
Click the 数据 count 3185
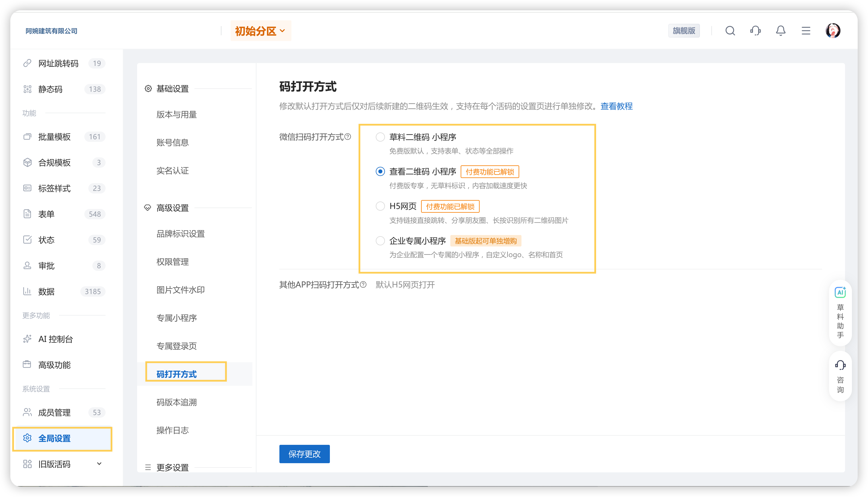[93, 291]
